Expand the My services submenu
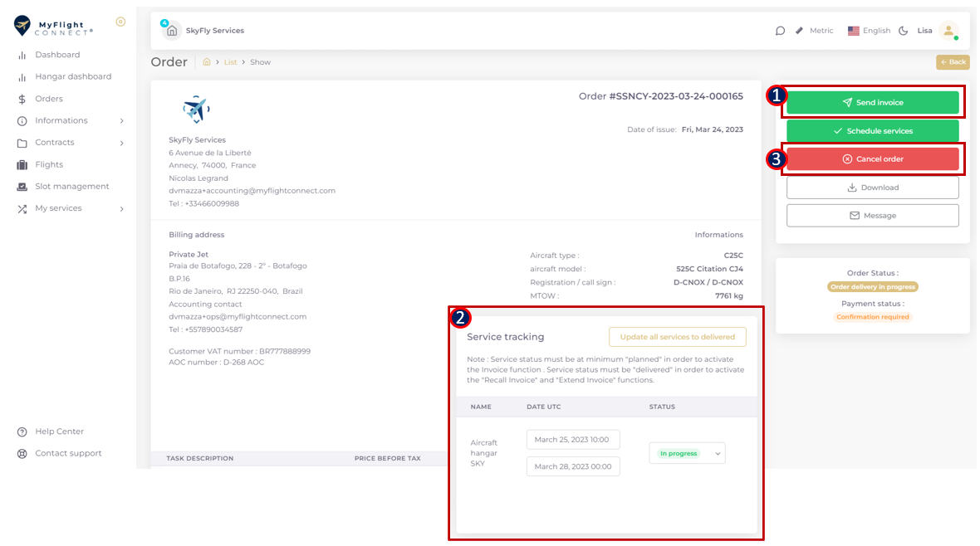The height and width of the screenshot is (546, 980). [x=122, y=208]
